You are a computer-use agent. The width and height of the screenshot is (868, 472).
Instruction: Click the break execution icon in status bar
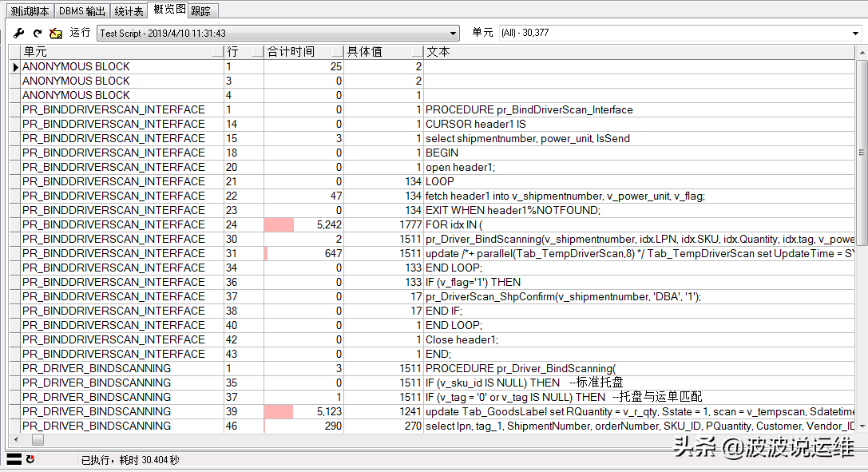pos(14,459)
